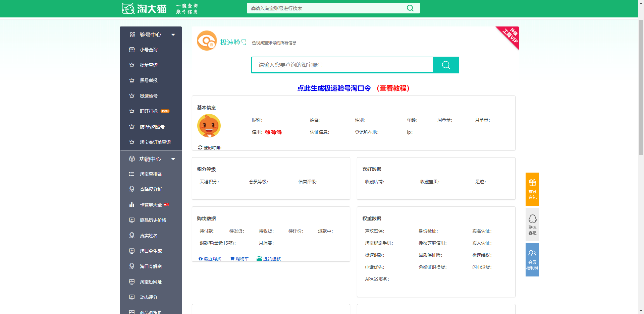Click the 退款率(最近15笔) label
The height and width of the screenshot is (314, 644).
pos(217,243)
